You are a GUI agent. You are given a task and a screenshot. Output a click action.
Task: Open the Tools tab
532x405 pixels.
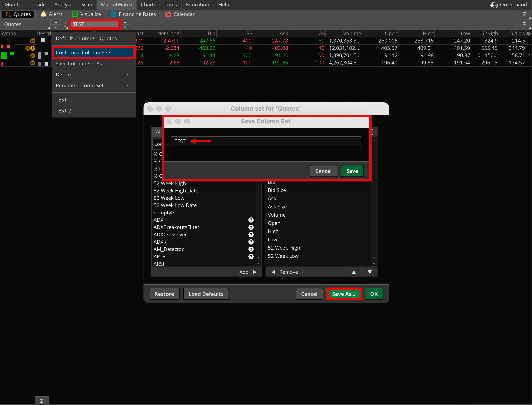[x=171, y=5]
